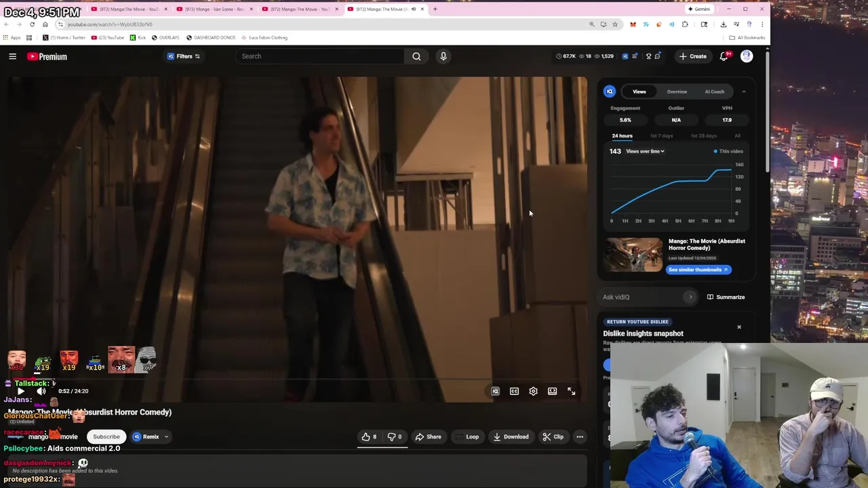Open more actions three-dot menu

pos(580,436)
